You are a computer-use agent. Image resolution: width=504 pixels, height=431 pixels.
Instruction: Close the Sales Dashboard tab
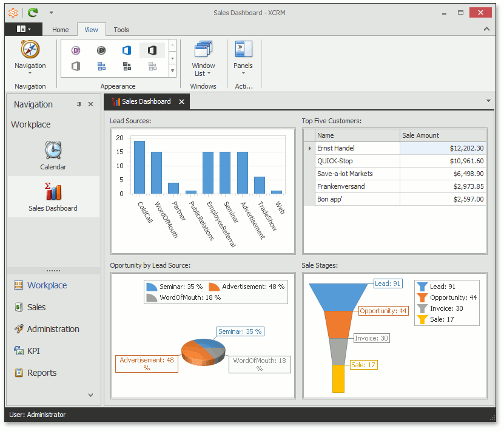point(181,102)
